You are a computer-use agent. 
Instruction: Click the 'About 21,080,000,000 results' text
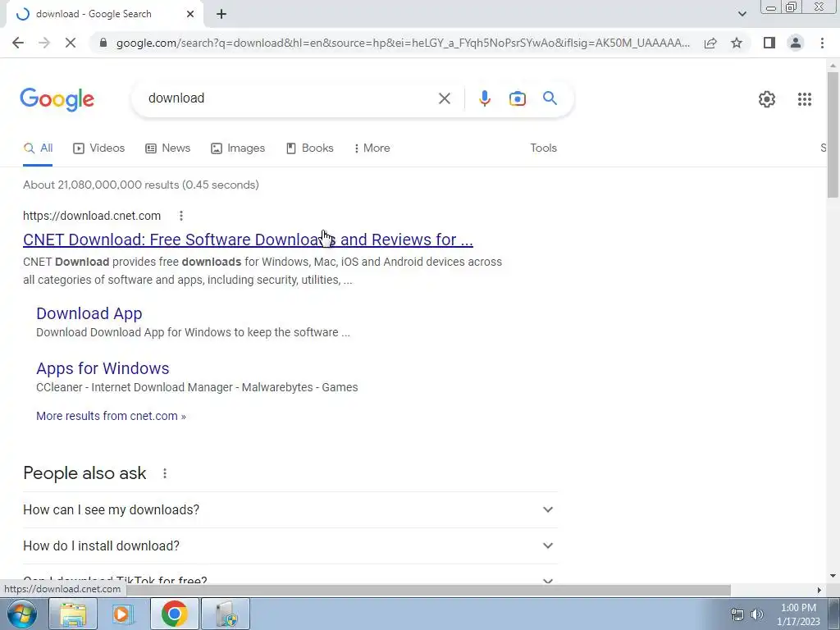pyautogui.click(x=141, y=185)
